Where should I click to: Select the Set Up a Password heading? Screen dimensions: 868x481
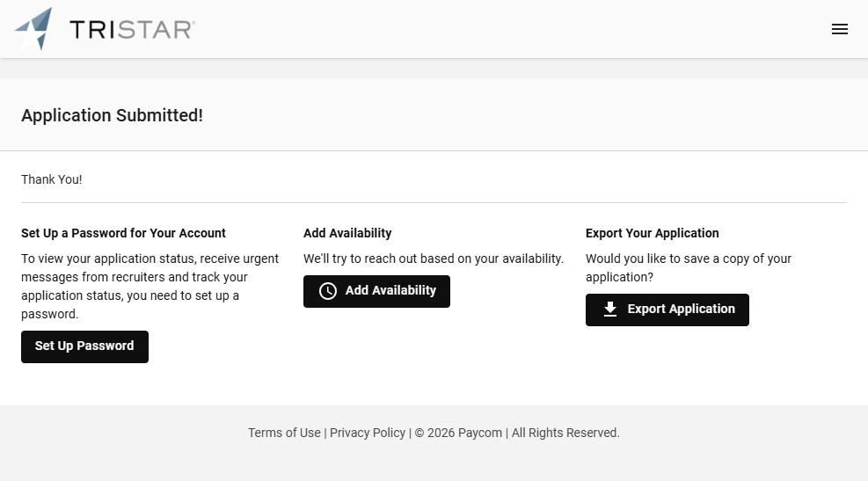click(123, 233)
